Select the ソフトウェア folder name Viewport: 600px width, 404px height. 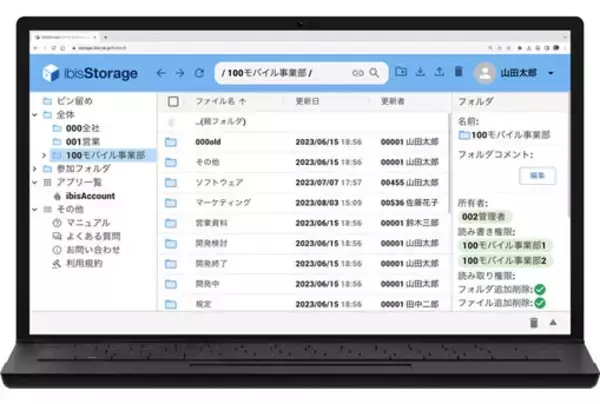tap(219, 182)
